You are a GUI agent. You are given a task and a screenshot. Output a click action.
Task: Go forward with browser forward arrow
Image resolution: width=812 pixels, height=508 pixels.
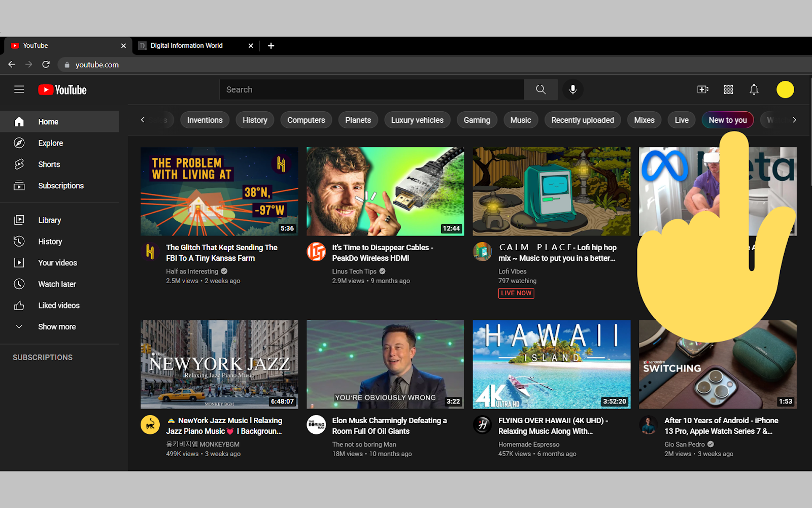point(29,64)
